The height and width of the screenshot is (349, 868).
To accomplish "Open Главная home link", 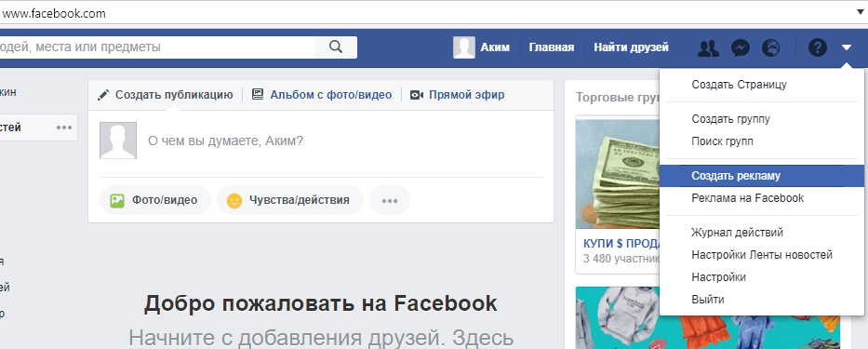I will click(552, 47).
